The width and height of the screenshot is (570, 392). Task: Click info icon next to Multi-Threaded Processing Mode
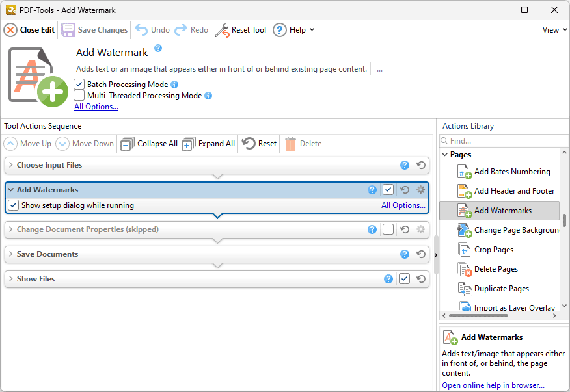pos(208,96)
